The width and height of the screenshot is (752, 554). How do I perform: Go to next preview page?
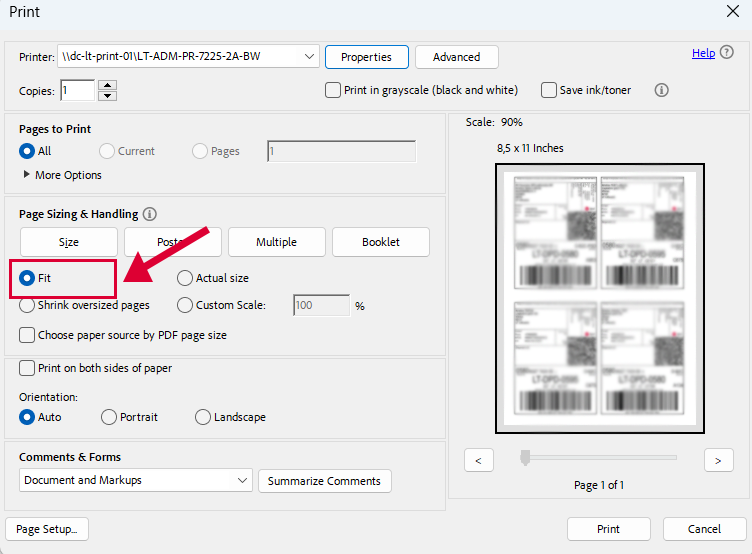tap(718, 460)
